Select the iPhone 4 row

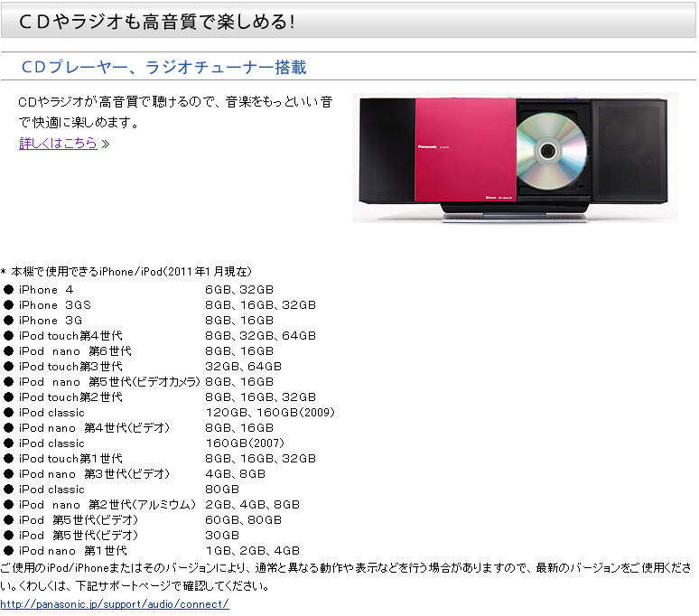138,290
